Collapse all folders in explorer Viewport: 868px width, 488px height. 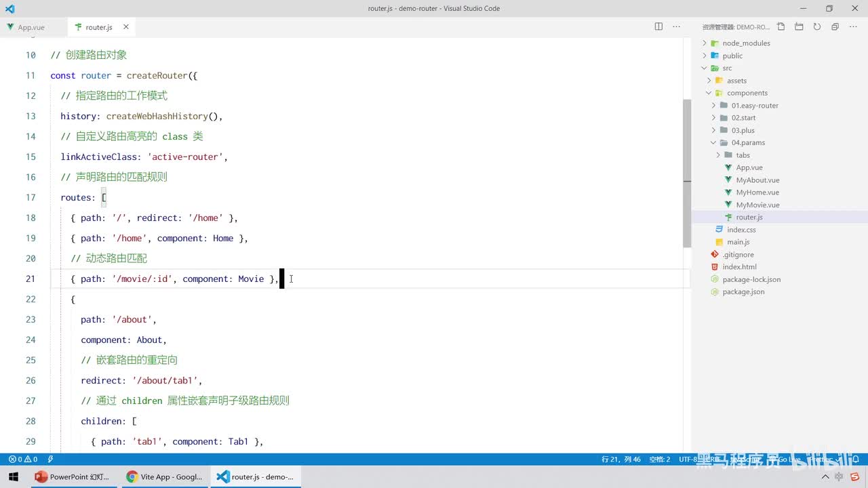tap(835, 27)
